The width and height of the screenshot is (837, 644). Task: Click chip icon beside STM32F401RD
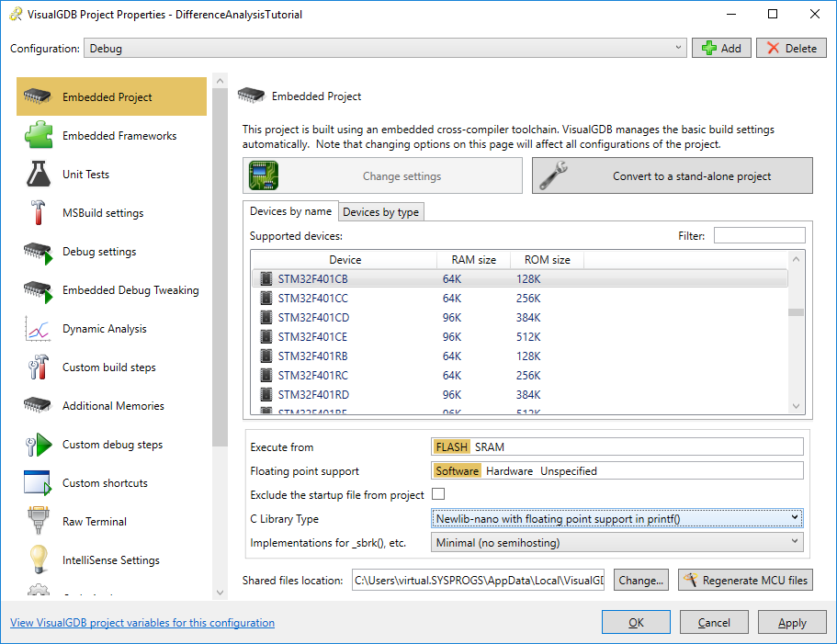click(x=266, y=394)
